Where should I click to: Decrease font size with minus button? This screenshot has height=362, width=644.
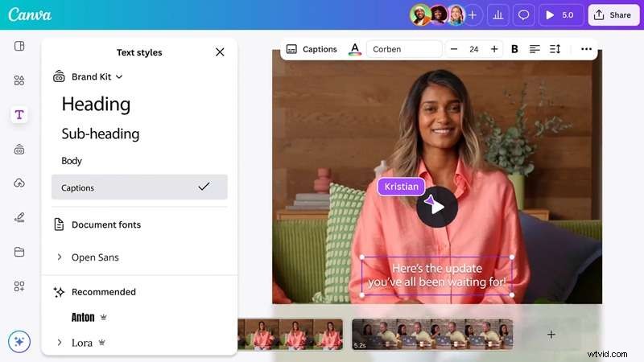[x=454, y=49]
